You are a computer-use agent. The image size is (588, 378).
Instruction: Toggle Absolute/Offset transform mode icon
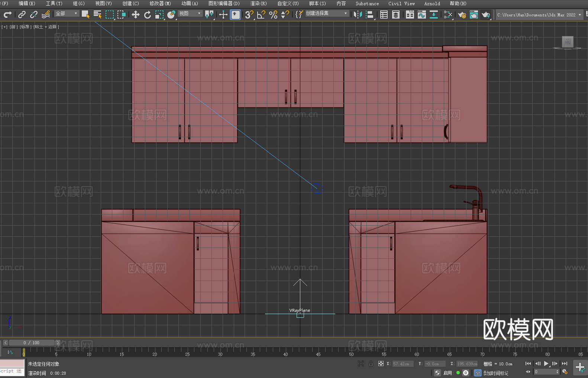pyautogui.click(x=381, y=364)
